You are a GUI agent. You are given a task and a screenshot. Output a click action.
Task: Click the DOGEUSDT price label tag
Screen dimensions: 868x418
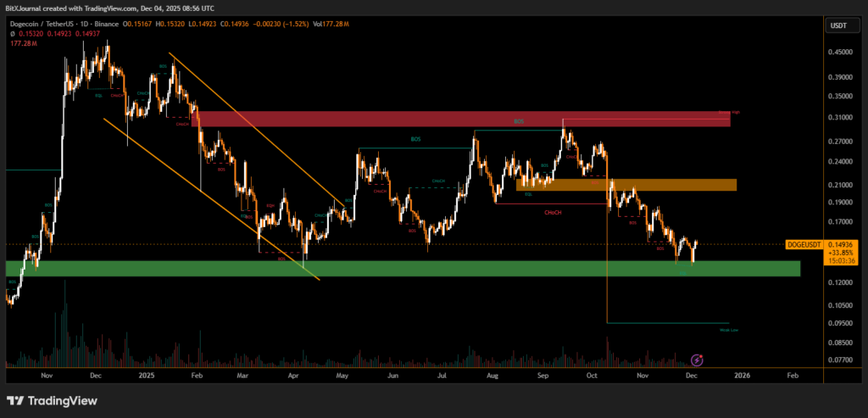pos(803,244)
